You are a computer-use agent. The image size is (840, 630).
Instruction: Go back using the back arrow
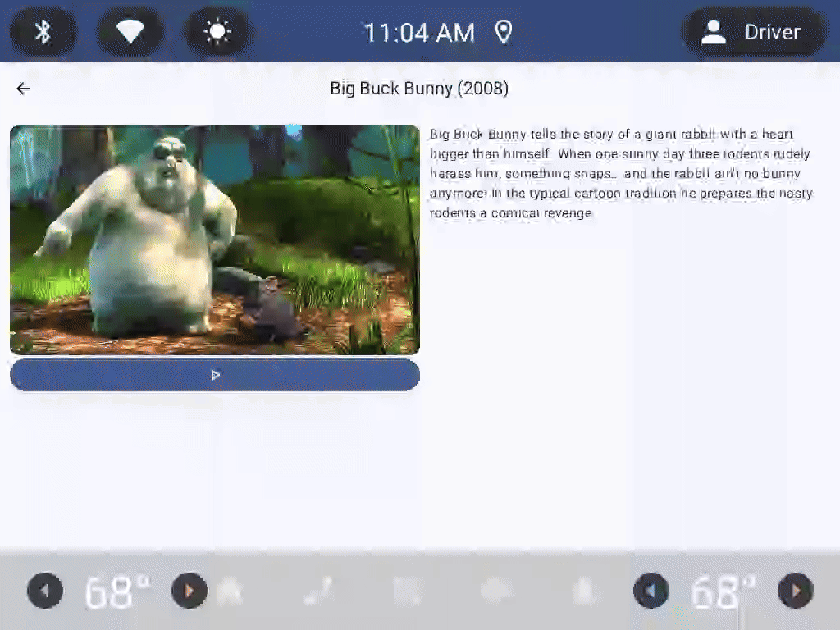pos(22,89)
